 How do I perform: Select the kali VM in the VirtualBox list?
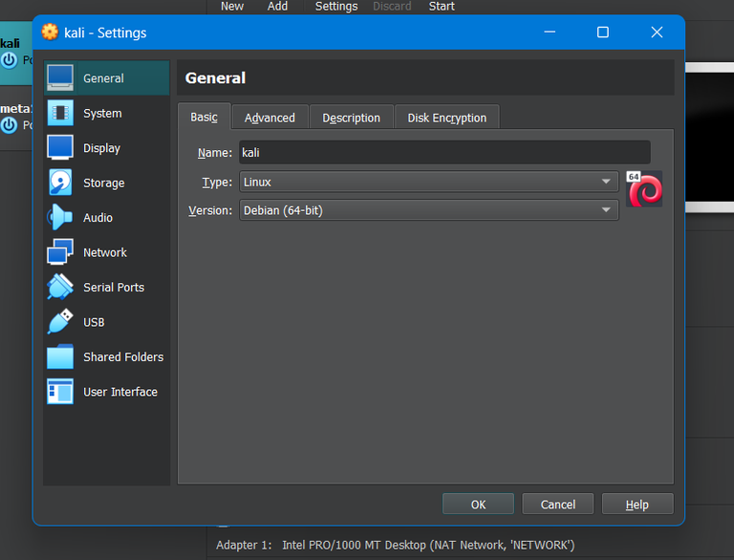(x=16, y=53)
